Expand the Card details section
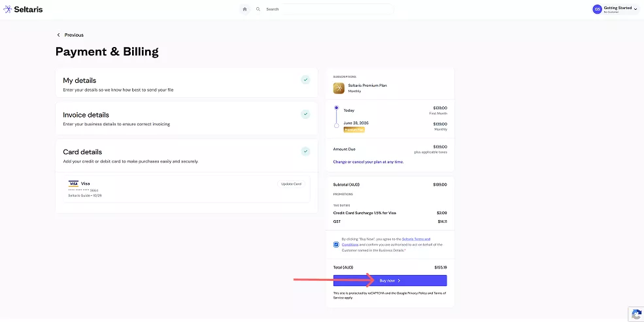644x322 pixels. pyautogui.click(x=186, y=155)
